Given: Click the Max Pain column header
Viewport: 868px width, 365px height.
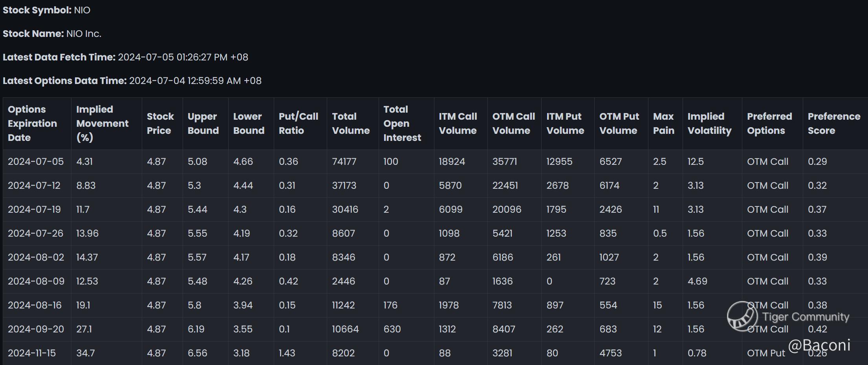Looking at the screenshot, I should (x=663, y=123).
